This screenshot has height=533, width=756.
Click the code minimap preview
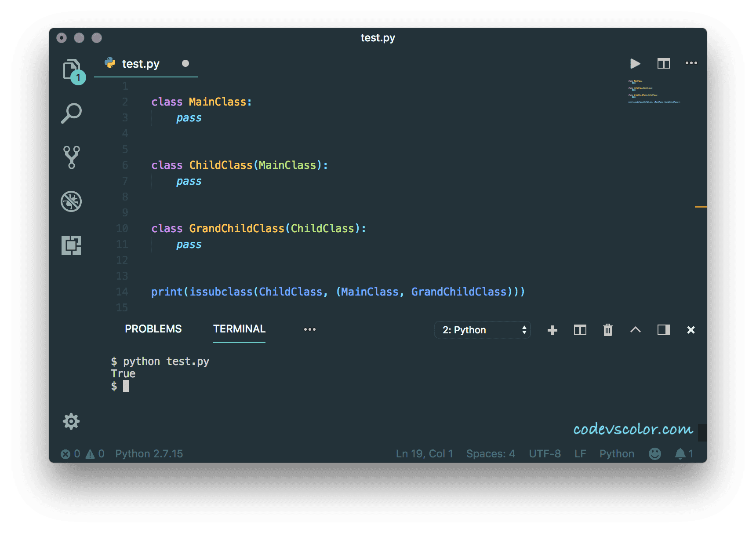coord(654,91)
